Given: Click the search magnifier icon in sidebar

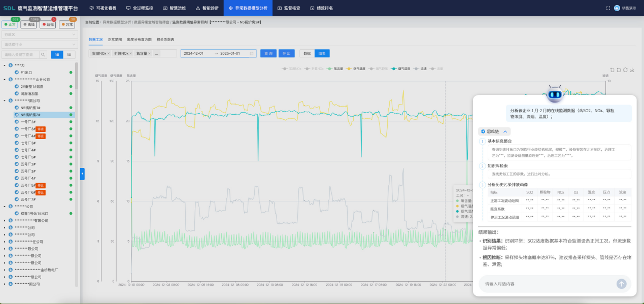Looking at the screenshot, I should tap(43, 54).
